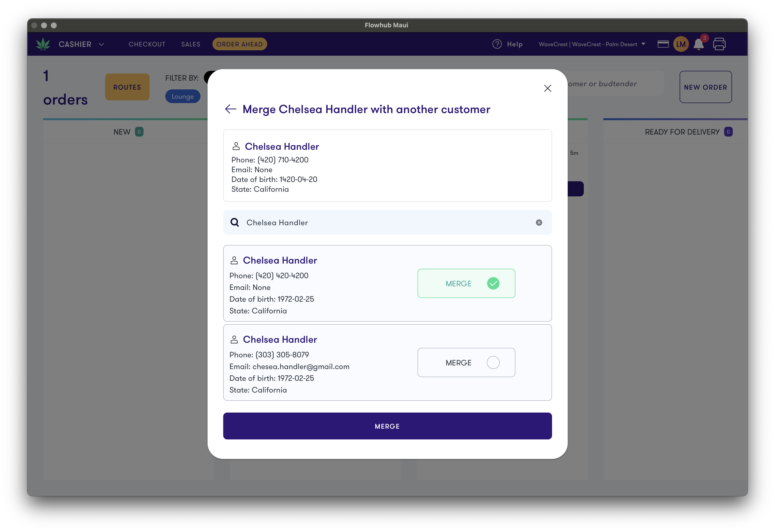Click the Help label
Viewport: 775px width, 532px height.
tap(515, 44)
